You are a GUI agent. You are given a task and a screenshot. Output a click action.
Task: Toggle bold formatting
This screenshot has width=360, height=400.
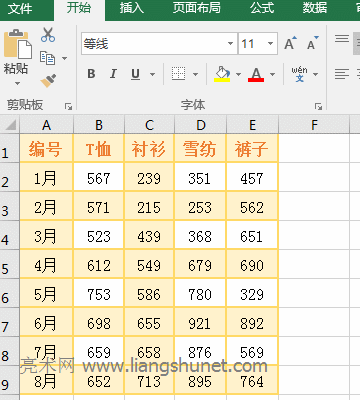tap(91, 74)
